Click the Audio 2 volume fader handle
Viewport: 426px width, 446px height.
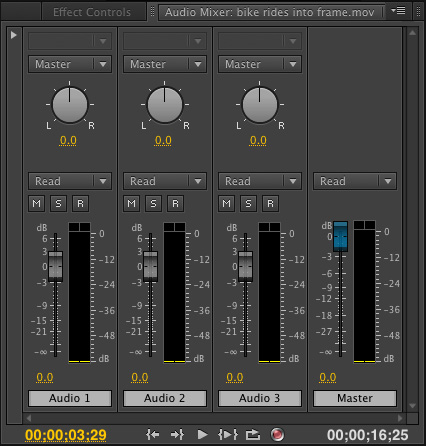(150, 266)
